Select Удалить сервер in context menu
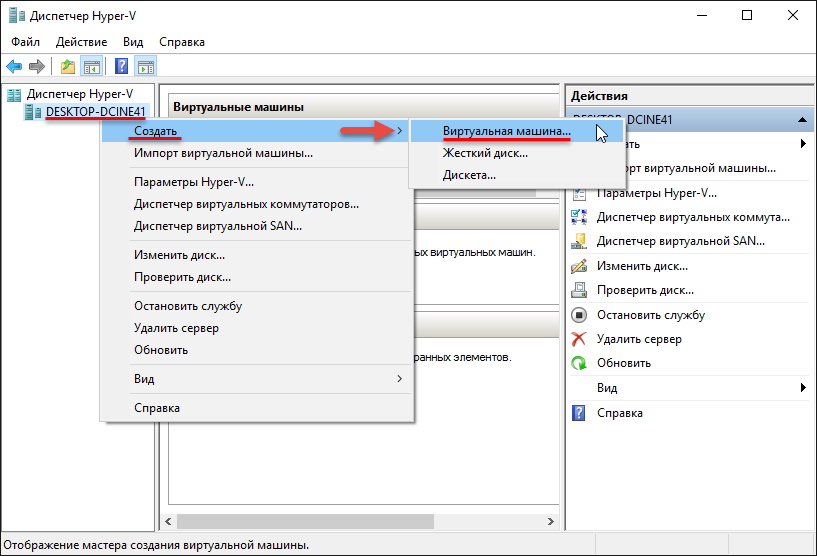 [x=257, y=328]
